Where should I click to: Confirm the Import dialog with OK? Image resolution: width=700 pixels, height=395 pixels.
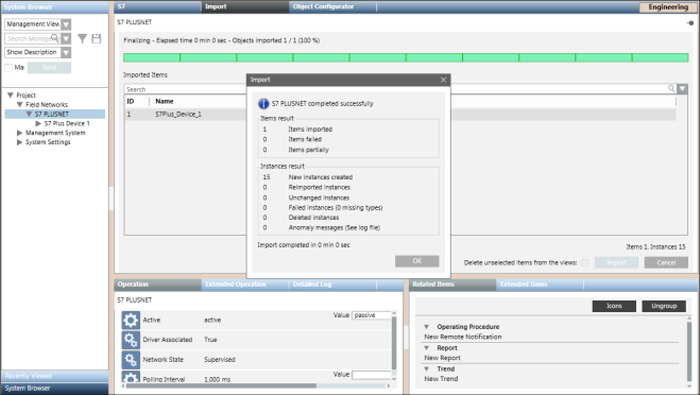417,261
